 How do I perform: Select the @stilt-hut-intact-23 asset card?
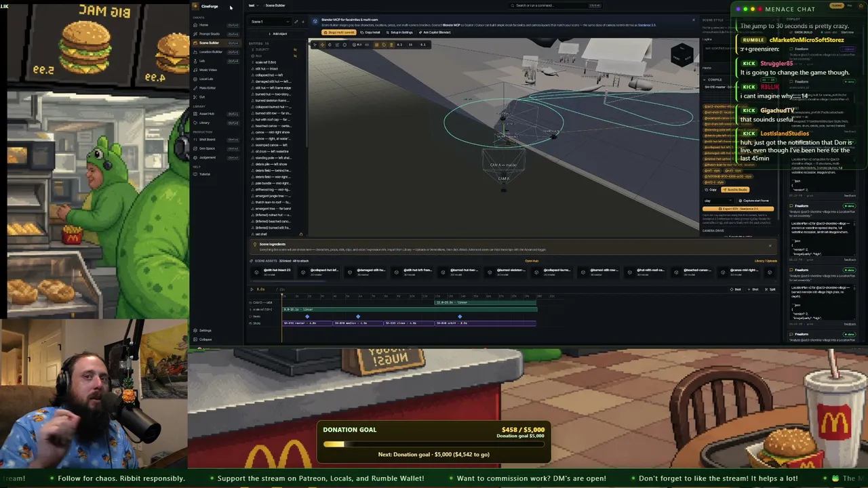click(x=273, y=272)
